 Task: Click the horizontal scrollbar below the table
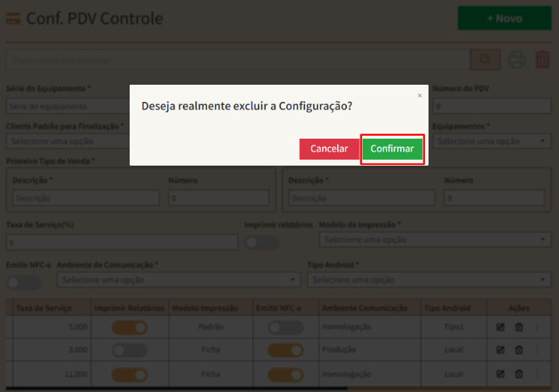pos(177,388)
